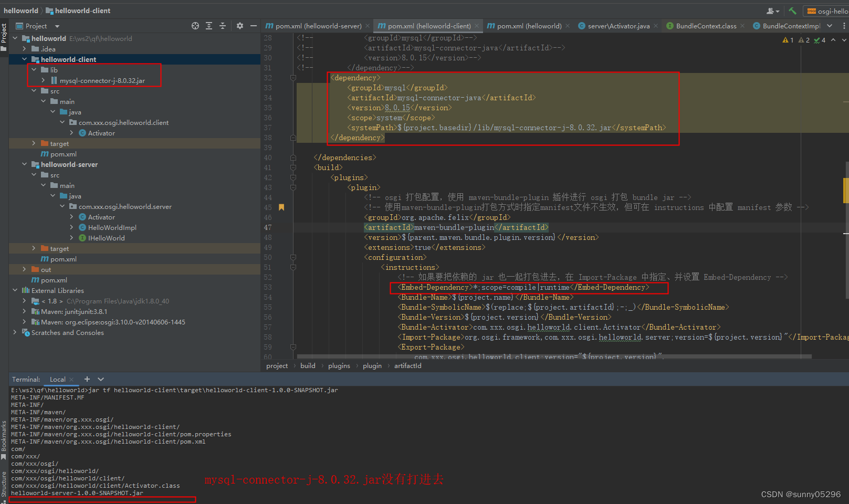Open the Settings gear in Project panel toolbar
This screenshot has height=504, width=849.
point(239,25)
